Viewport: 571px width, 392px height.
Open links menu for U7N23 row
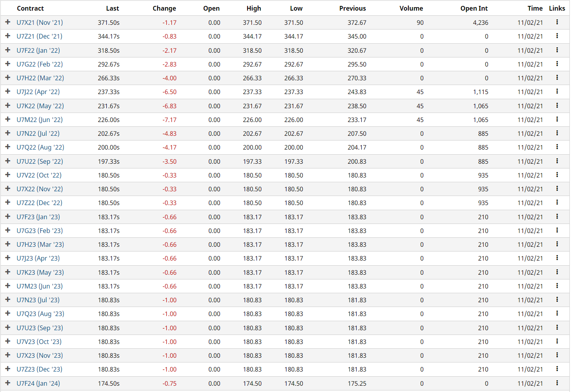click(557, 300)
